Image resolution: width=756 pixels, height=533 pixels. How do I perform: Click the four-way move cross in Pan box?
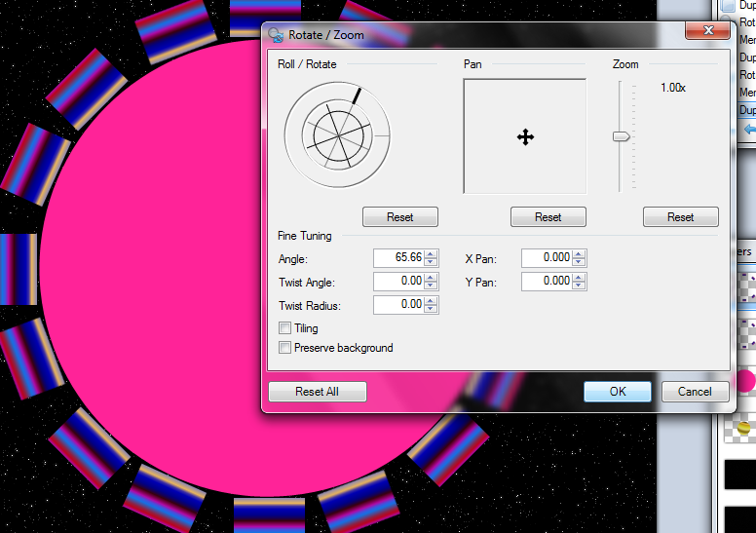pyautogui.click(x=525, y=137)
